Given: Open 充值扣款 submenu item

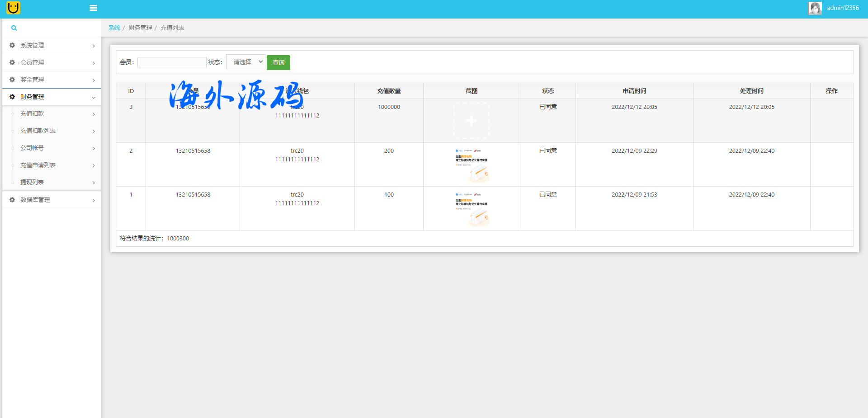Looking at the screenshot, I should coord(32,114).
